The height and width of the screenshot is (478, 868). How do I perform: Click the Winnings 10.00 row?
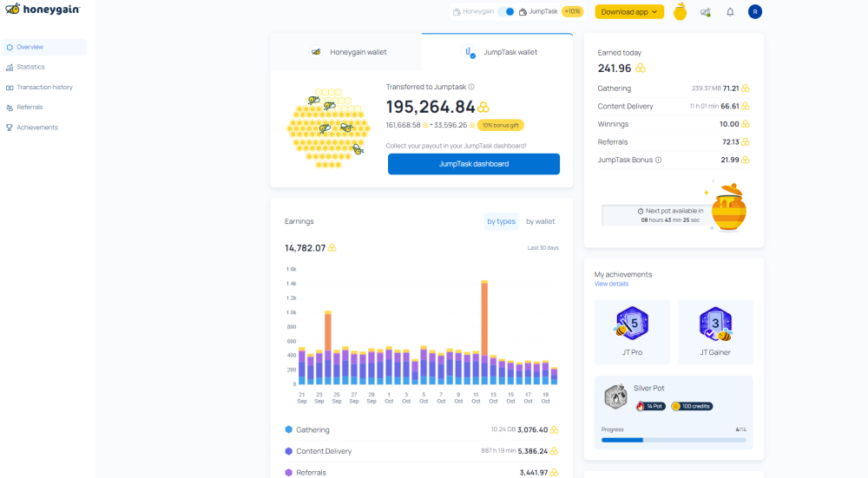(x=674, y=124)
